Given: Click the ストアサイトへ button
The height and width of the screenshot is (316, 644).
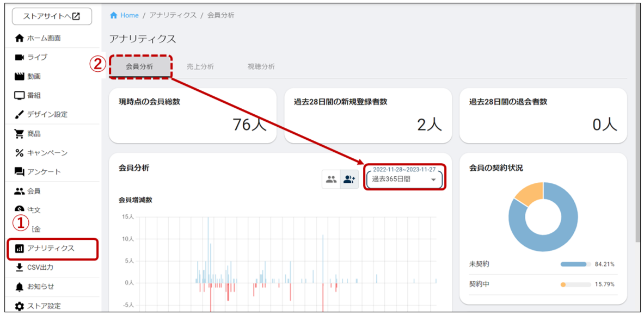Looking at the screenshot, I should [52, 16].
